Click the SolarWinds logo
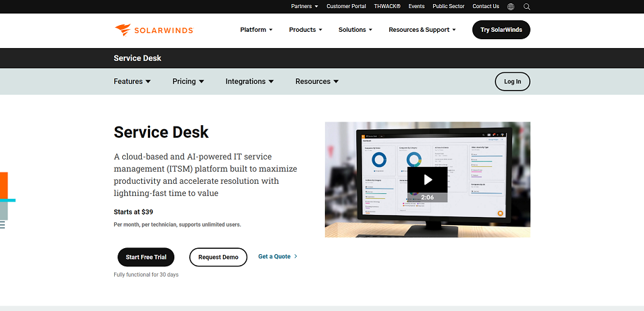The width and height of the screenshot is (644, 311). coord(154,30)
